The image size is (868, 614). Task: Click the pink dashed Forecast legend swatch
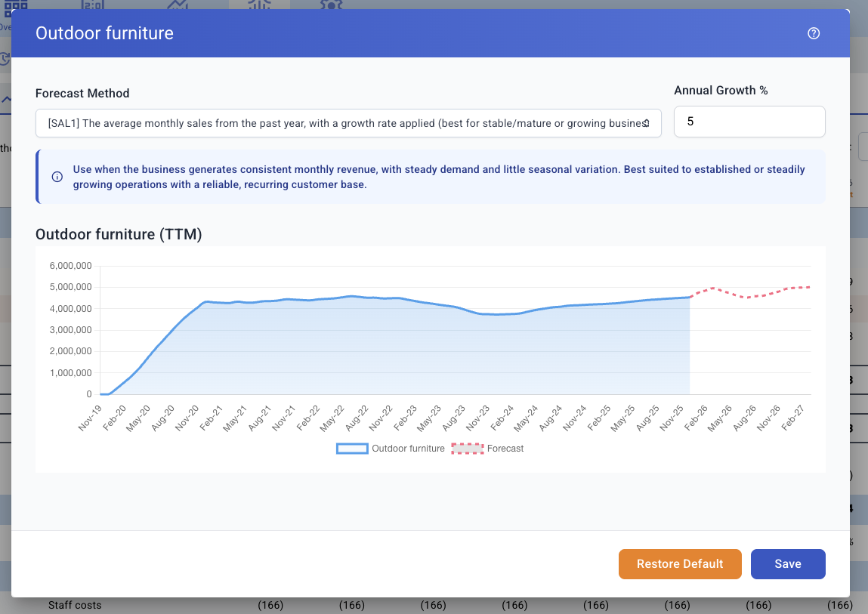(x=467, y=449)
